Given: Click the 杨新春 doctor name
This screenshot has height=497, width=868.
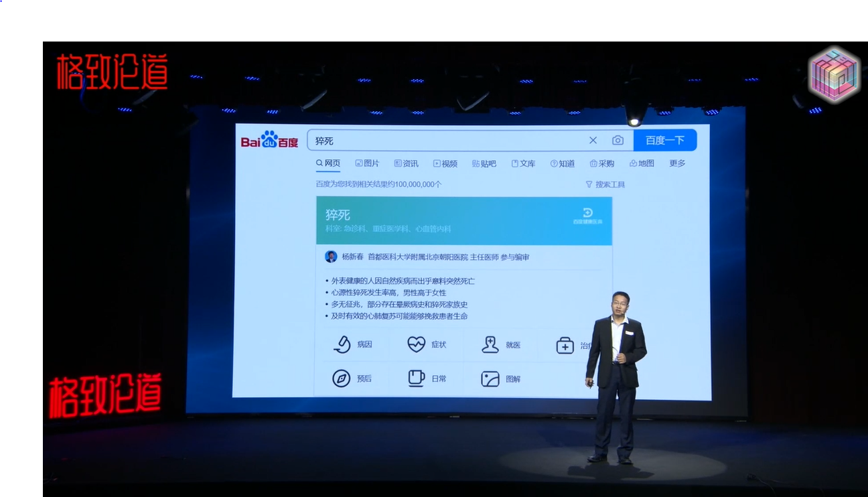Looking at the screenshot, I should pos(352,257).
